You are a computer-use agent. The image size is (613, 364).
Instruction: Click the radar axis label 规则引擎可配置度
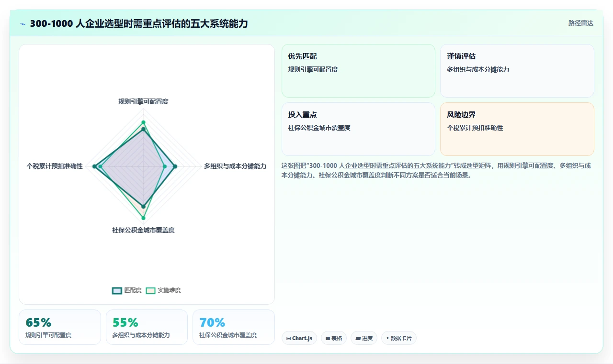click(x=143, y=101)
